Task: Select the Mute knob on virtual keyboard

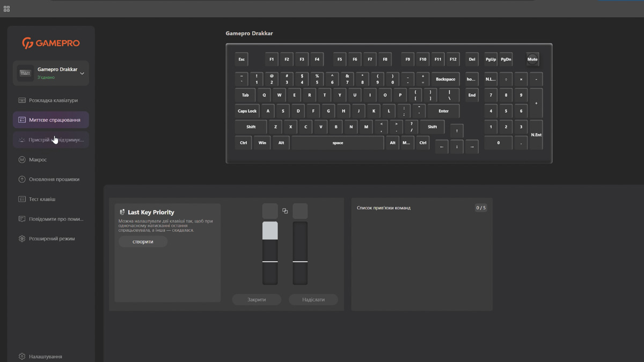Action: click(x=532, y=60)
